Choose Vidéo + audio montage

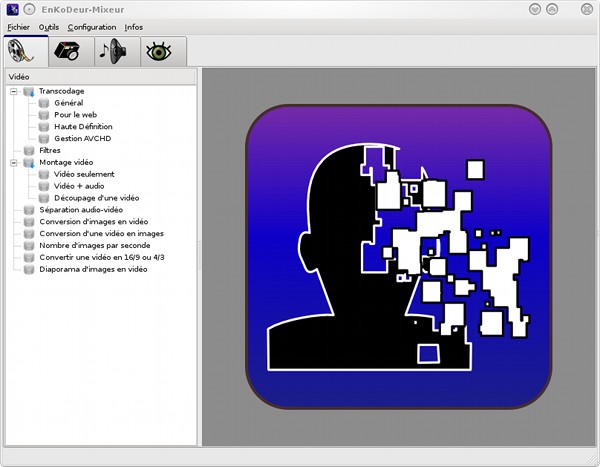(79, 186)
